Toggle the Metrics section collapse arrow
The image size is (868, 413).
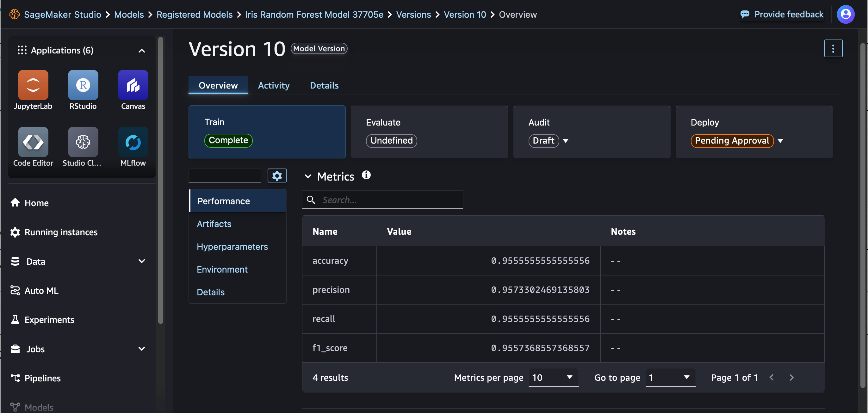click(x=308, y=176)
